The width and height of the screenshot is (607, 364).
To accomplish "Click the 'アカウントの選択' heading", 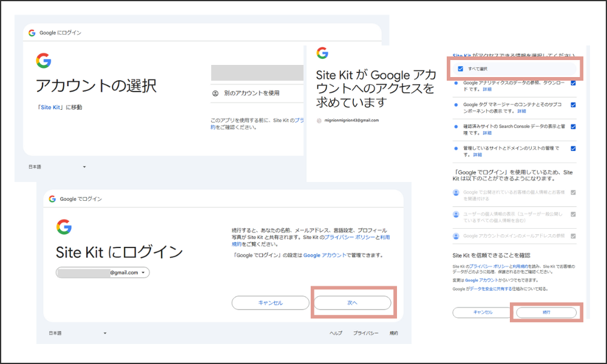I will [96, 86].
